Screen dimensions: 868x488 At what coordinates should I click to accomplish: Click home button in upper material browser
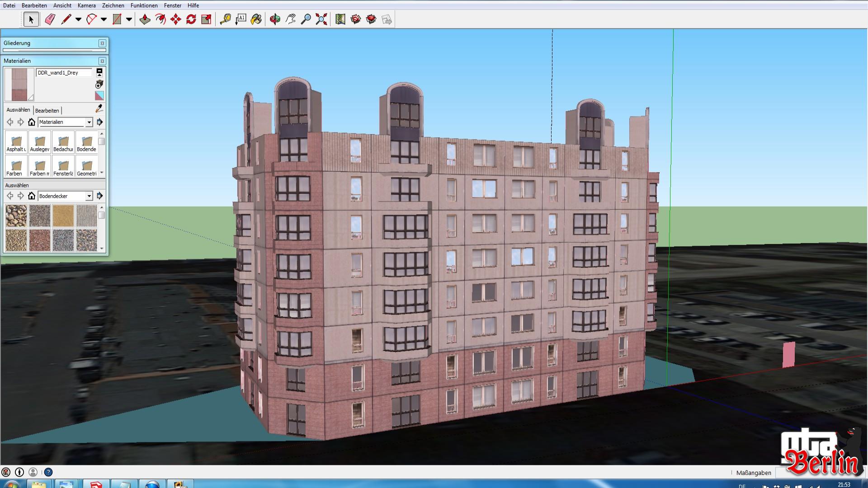(32, 122)
